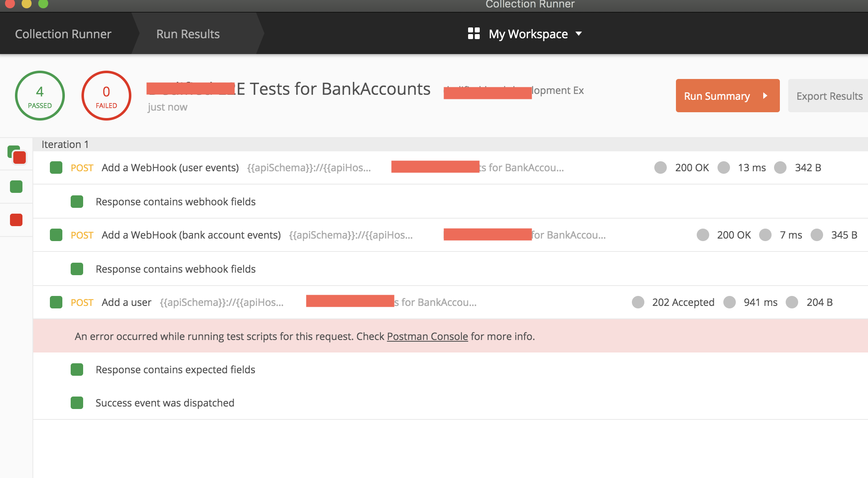The height and width of the screenshot is (478, 868).
Task: Expand the Add a WebHook (bank account events) request
Action: 191,235
